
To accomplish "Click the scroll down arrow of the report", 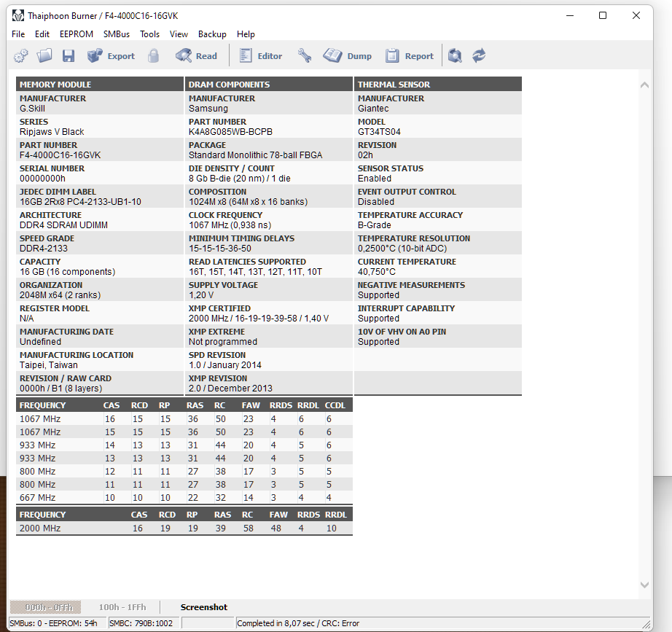I will pos(644,585).
